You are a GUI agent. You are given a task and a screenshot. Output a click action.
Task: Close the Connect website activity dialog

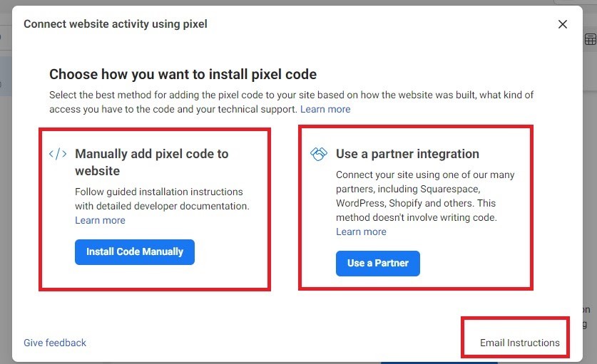563,24
